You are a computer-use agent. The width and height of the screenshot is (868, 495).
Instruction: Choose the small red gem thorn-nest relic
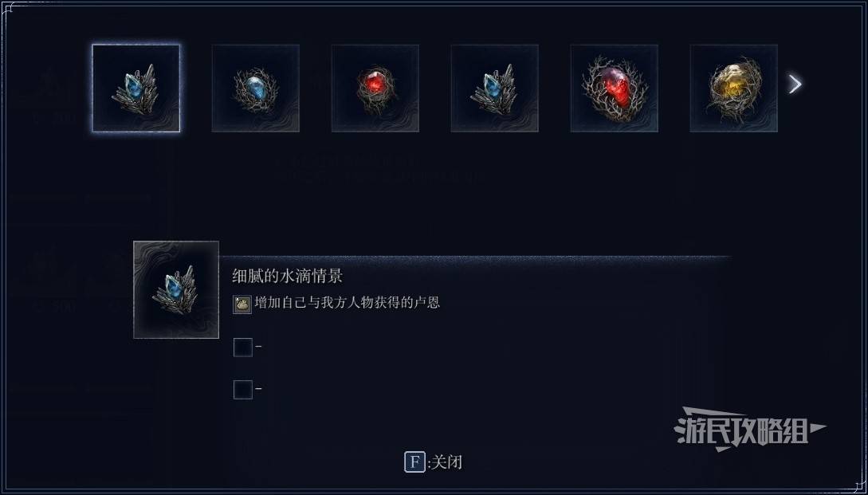[375, 88]
